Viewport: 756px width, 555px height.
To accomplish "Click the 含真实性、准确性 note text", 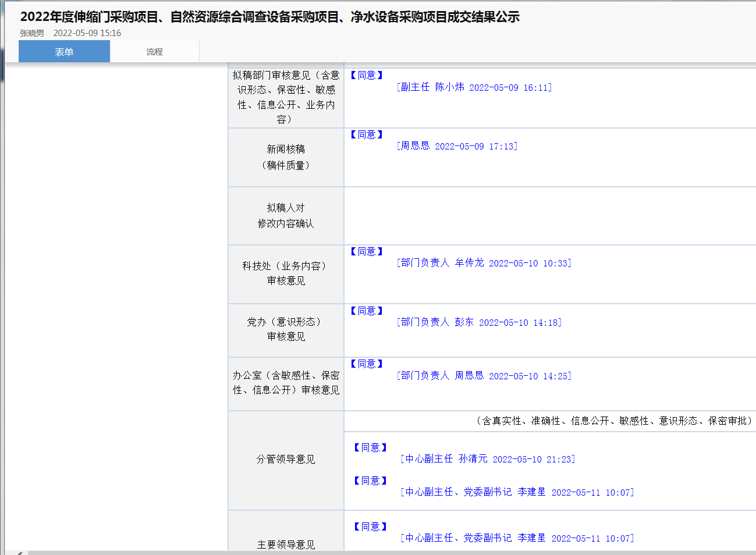I will [x=615, y=421].
